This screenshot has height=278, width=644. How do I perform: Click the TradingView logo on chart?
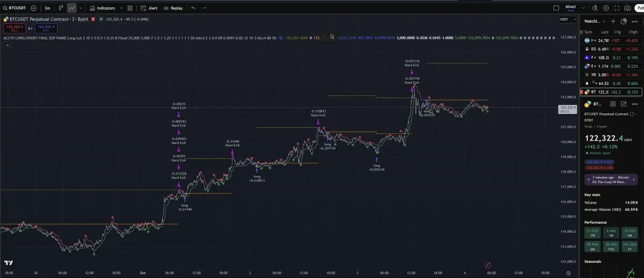(x=9, y=263)
